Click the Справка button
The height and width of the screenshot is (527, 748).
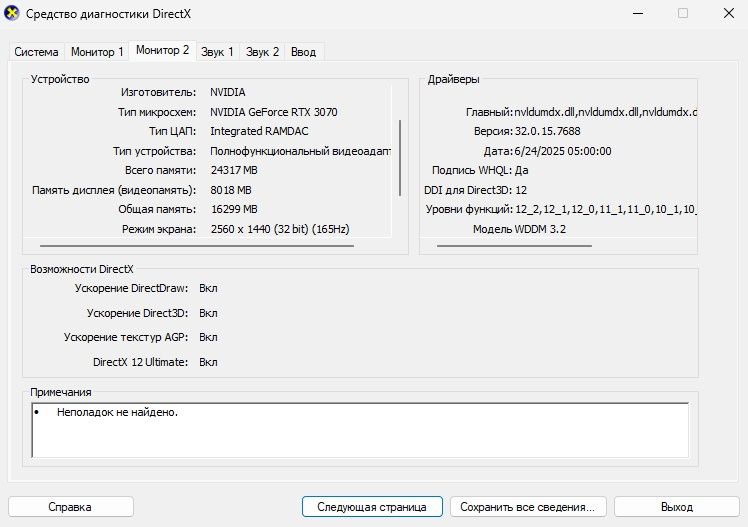pos(71,506)
